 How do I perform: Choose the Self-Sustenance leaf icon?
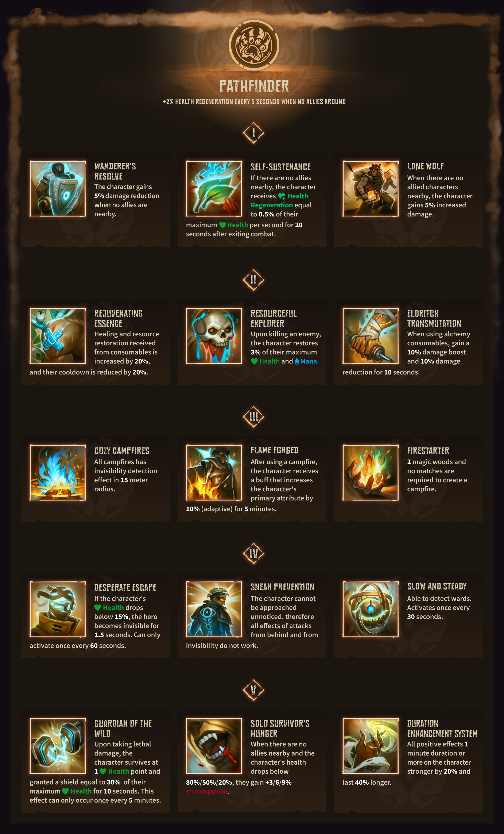[214, 189]
